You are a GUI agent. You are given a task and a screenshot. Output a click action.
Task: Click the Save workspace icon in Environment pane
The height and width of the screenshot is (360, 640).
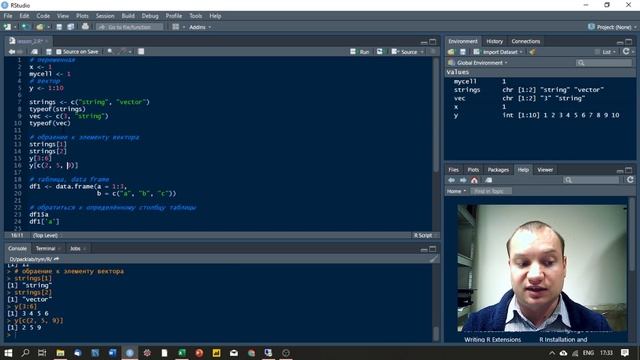[462, 52]
